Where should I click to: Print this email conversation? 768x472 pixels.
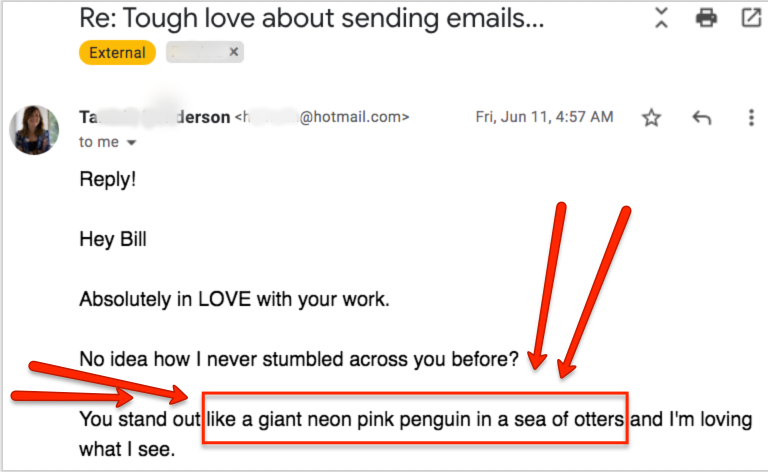(x=706, y=18)
